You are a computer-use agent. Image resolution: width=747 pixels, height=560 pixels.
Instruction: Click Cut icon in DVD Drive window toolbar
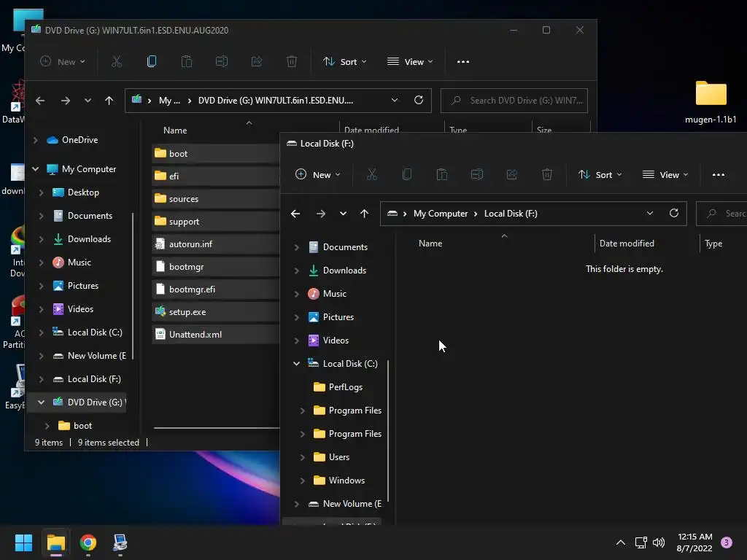point(117,61)
